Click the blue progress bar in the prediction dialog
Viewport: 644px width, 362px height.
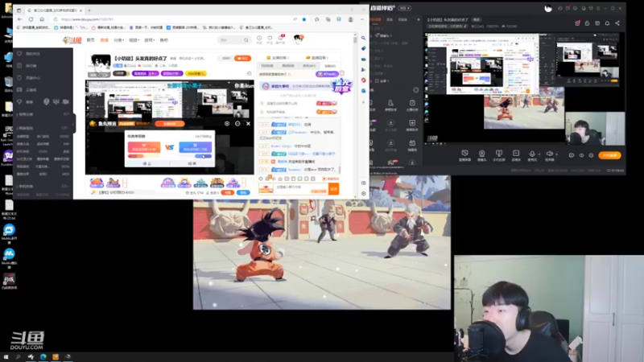[196, 156]
